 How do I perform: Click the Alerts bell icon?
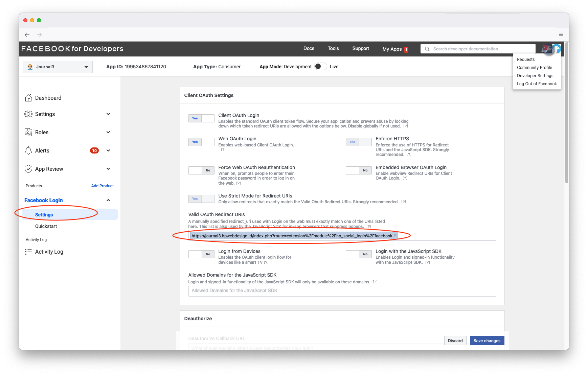pyautogui.click(x=28, y=150)
